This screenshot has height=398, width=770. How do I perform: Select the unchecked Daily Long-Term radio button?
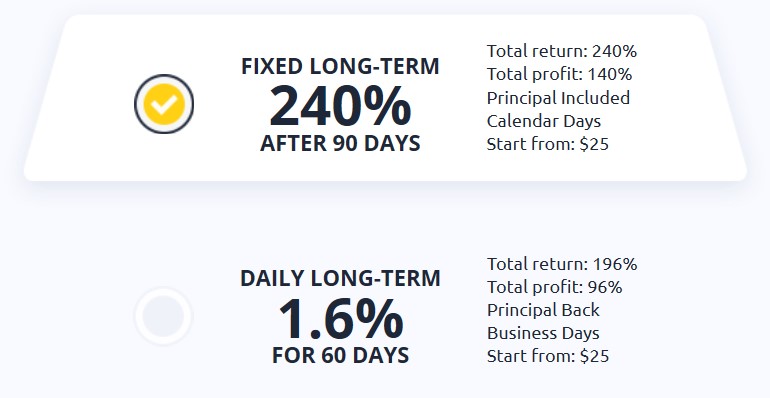tap(164, 316)
